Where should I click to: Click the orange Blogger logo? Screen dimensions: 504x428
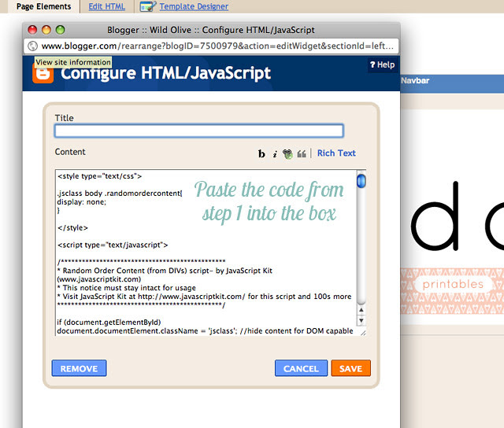pos(43,73)
